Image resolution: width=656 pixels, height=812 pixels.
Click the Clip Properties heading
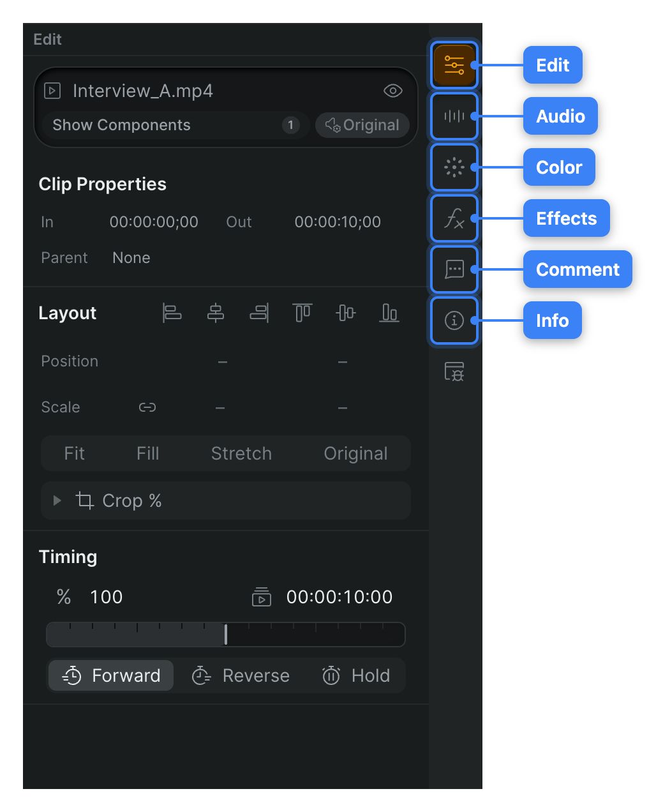(x=103, y=184)
